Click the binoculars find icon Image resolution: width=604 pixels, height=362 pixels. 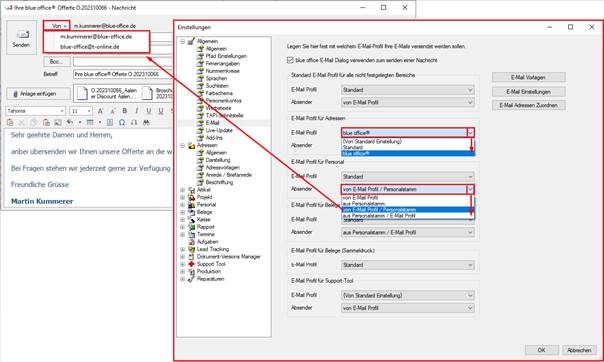(146, 122)
